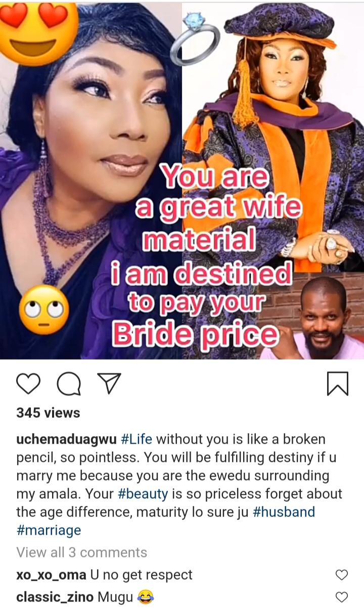
Task: Visit classic_zino's profile
Action: 55,597
